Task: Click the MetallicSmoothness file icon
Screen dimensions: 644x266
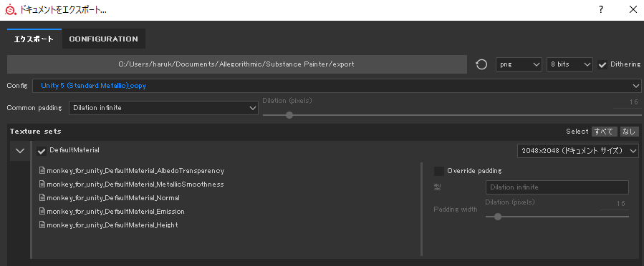Action: (42, 184)
